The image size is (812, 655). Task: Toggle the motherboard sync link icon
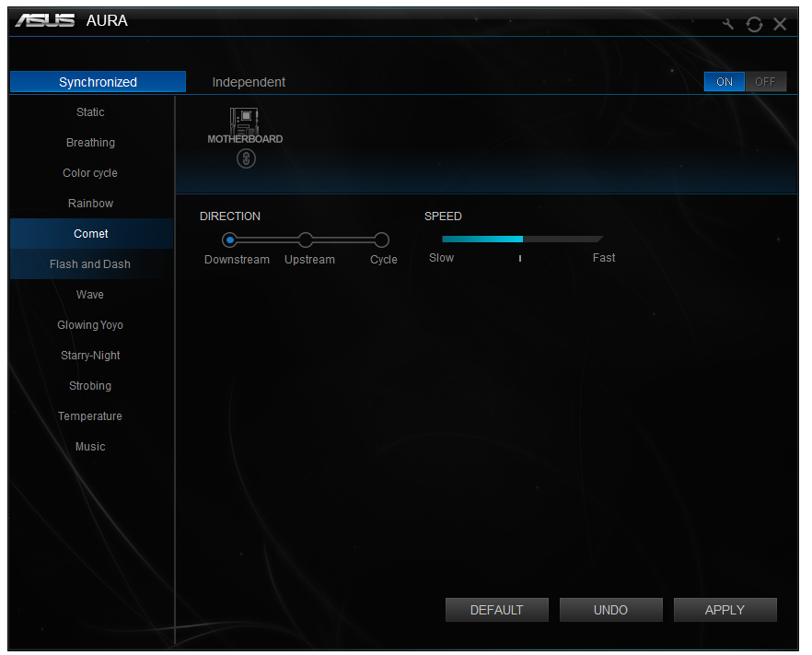(x=246, y=158)
